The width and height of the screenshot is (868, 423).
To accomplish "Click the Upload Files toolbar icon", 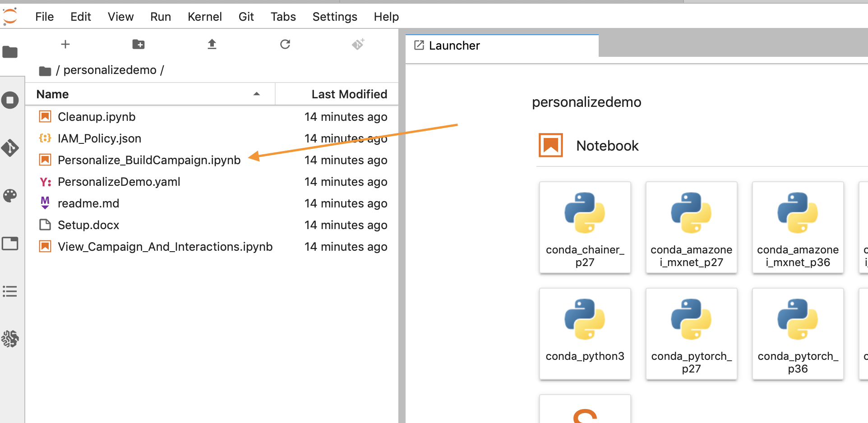I will [212, 44].
